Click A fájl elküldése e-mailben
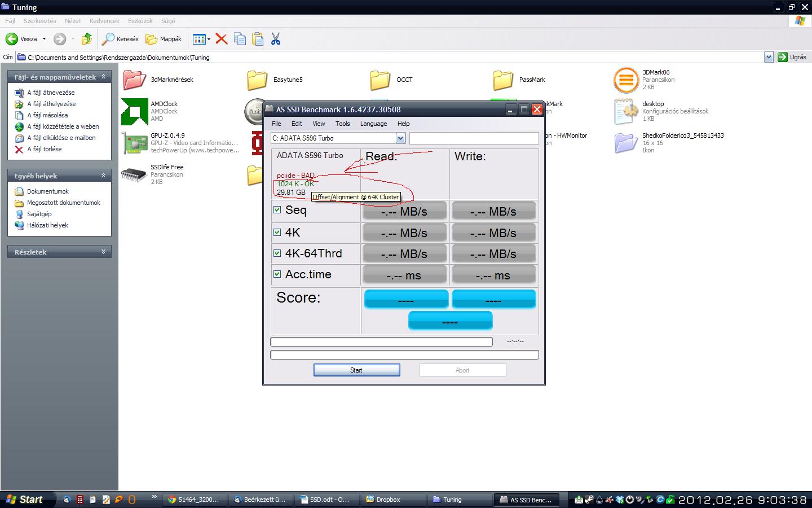Screen dimensions: 812x508 [x=61, y=138]
